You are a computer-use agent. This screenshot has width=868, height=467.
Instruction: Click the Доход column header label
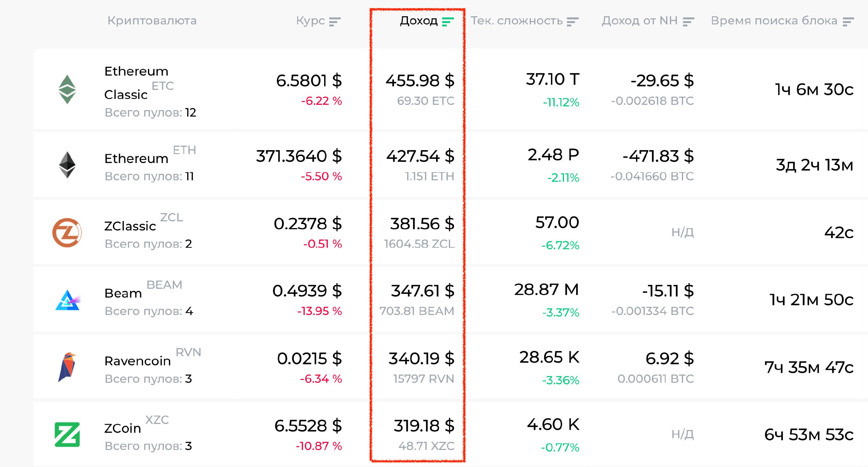419,21
